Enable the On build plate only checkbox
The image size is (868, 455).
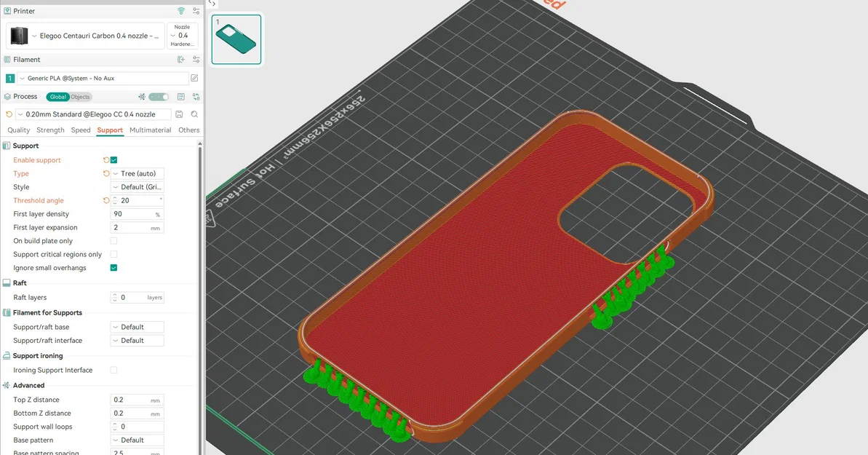pos(114,241)
